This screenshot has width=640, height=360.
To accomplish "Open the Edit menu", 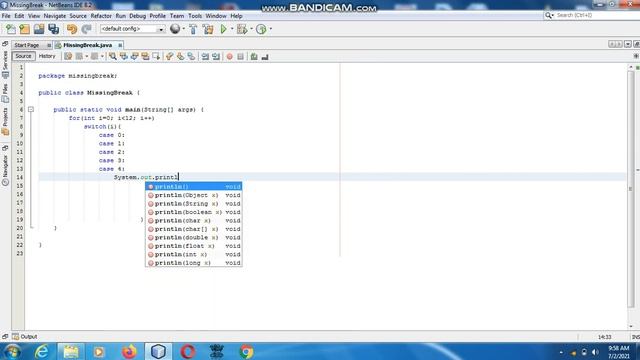I will coord(19,16).
